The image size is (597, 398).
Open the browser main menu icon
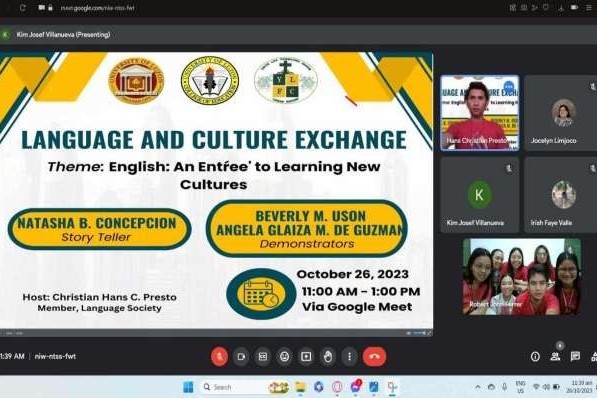(x=589, y=8)
